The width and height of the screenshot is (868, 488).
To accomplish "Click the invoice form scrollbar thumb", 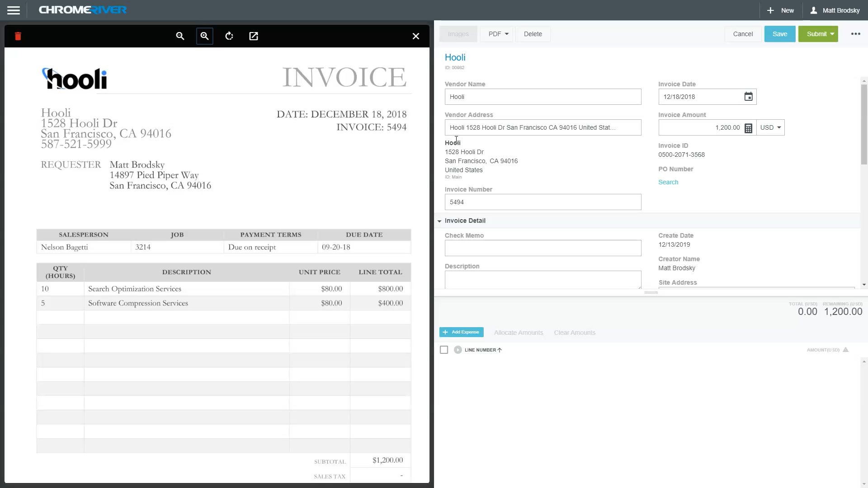I will point(864,124).
